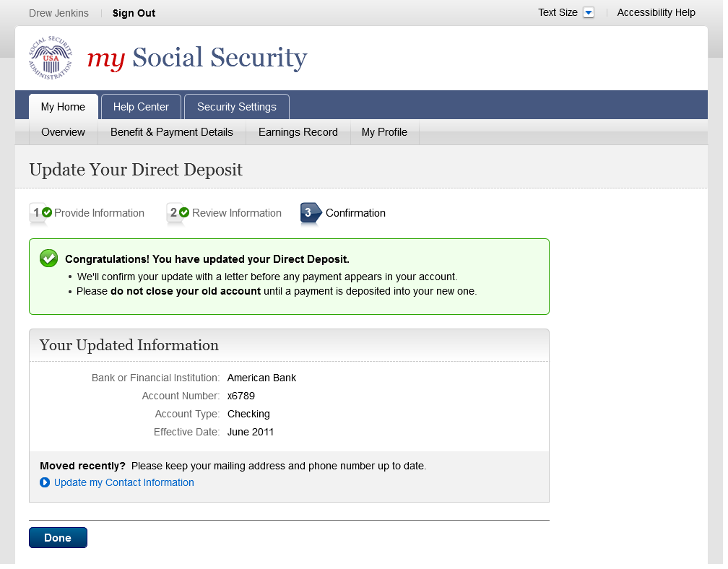Expand the Text Size dropdown arrow
Screen dimensions: 728x569
click(588, 13)
